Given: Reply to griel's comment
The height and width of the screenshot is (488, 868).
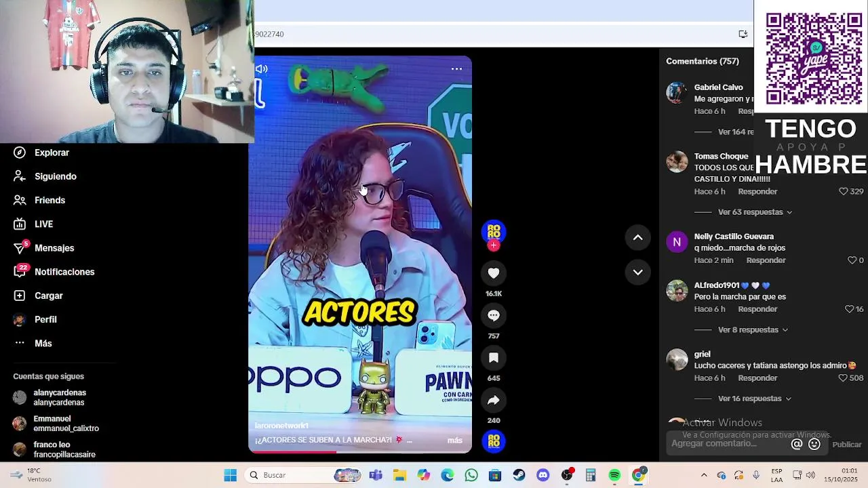Looking at the screenshot, I should 757,378.
